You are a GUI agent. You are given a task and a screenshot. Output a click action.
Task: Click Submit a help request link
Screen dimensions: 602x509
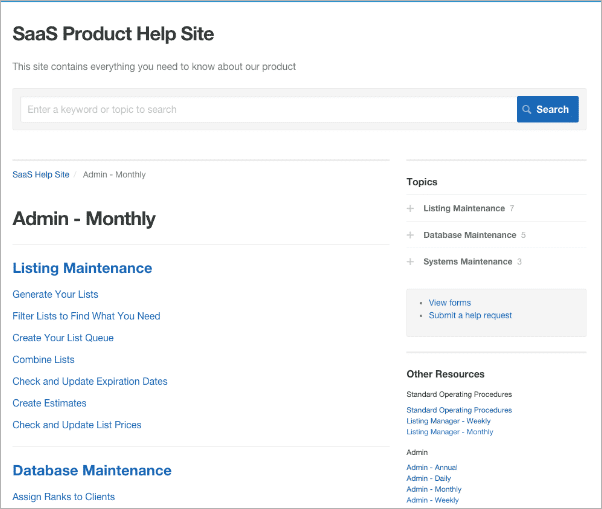(x=470, y=315)
